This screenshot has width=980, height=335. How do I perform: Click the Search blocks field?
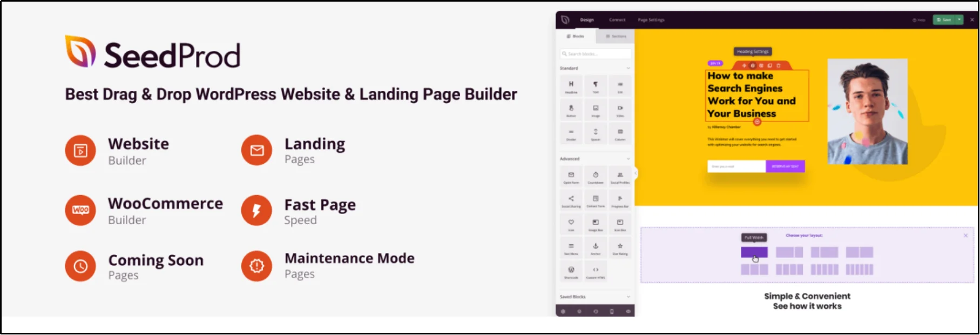[596, 54]
